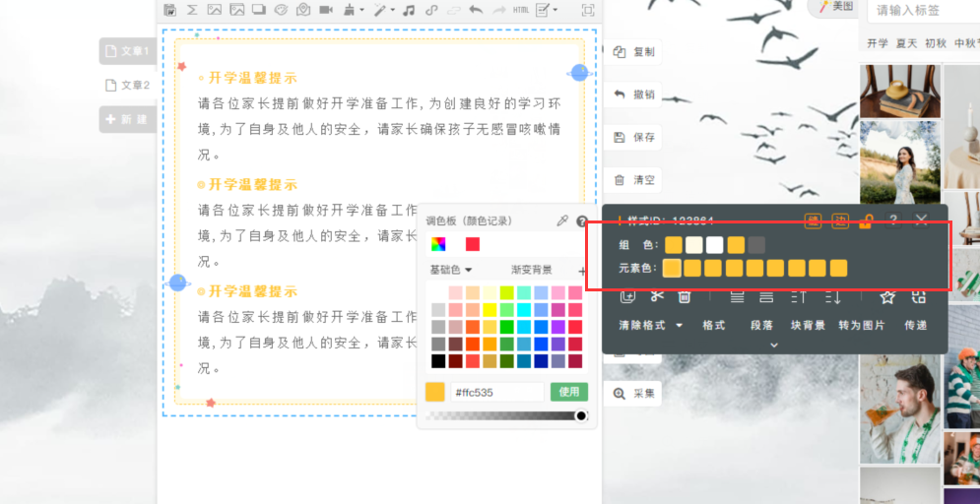Image resolution: width=980 pixels, height=504 pixels.
Task: Select the first highlighted 元素色 swatch
Action: (672, 269)
